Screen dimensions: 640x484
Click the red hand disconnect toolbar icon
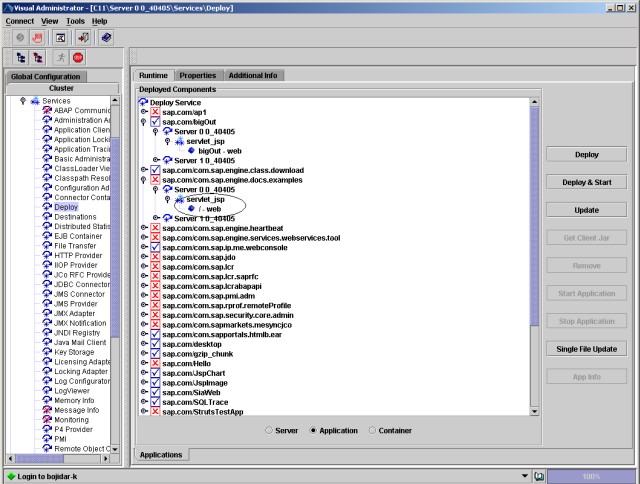coord(36,37)
